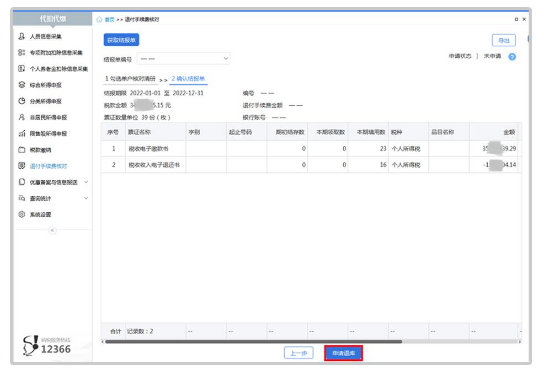The height and width of the screenshot is (373, 544).
Task: Click the 上一步 previous step button
Action: coord(299,353)
